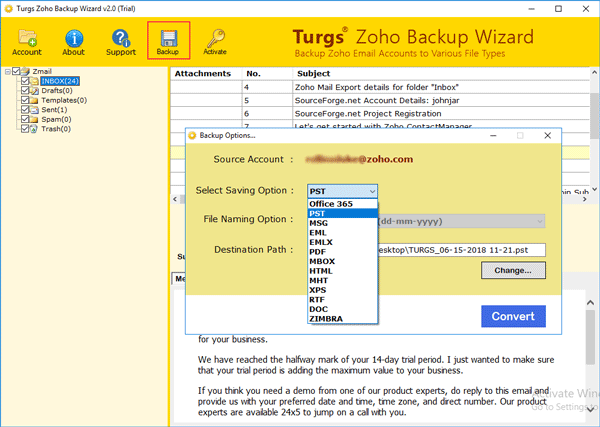Image resolution: width=600 pixels, height=427 pixels.
Task: Click the Spam folder icon
Action: [34, 119]
